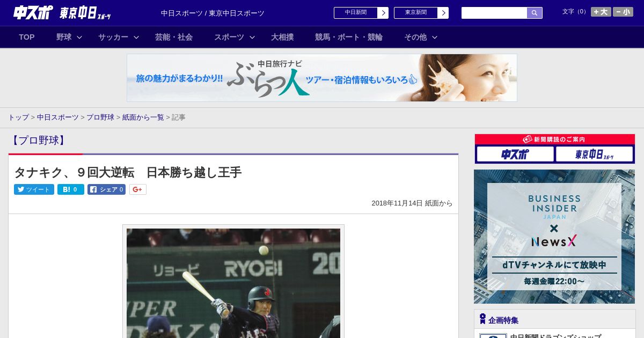Click the ぶらっ人 travel banner ad
The width and height of the screenshot is (644, 338).
[322, 78]
